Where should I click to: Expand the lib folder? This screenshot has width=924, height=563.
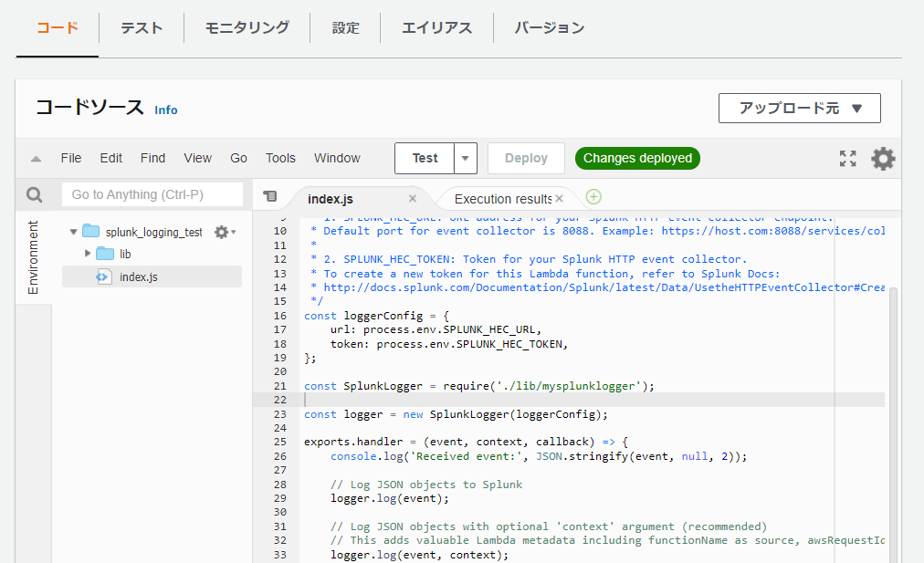[x=88, y=254]
